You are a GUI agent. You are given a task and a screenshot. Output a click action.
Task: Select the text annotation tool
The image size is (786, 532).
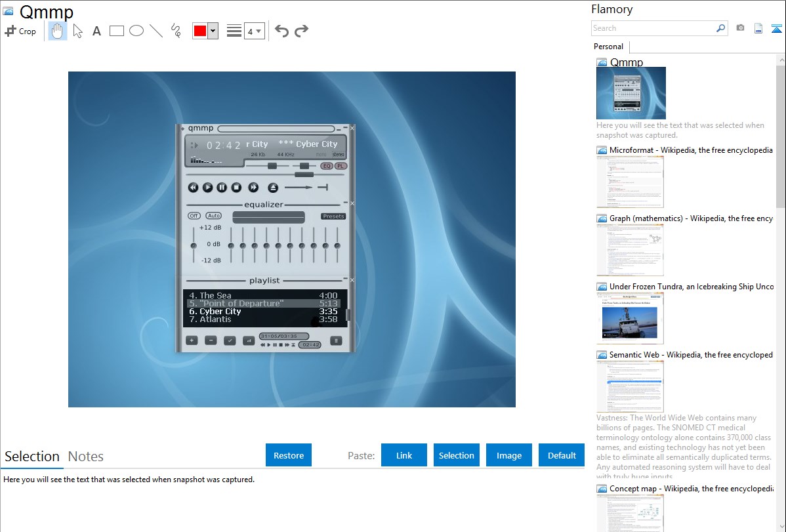96,31
